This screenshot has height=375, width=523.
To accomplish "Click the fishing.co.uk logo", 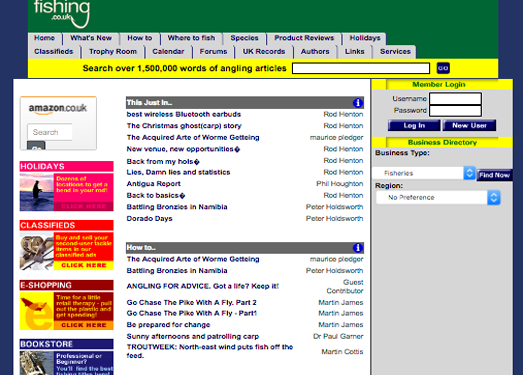I will tap(62, 13).
